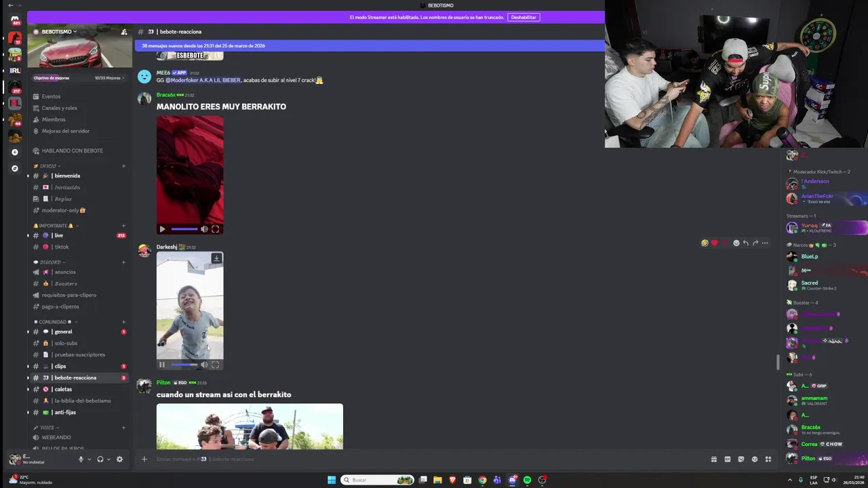The image size is (868, 488).
Task: Click the Windows taskbar search box
Action: pyautogui.click(x=377, y=480)
